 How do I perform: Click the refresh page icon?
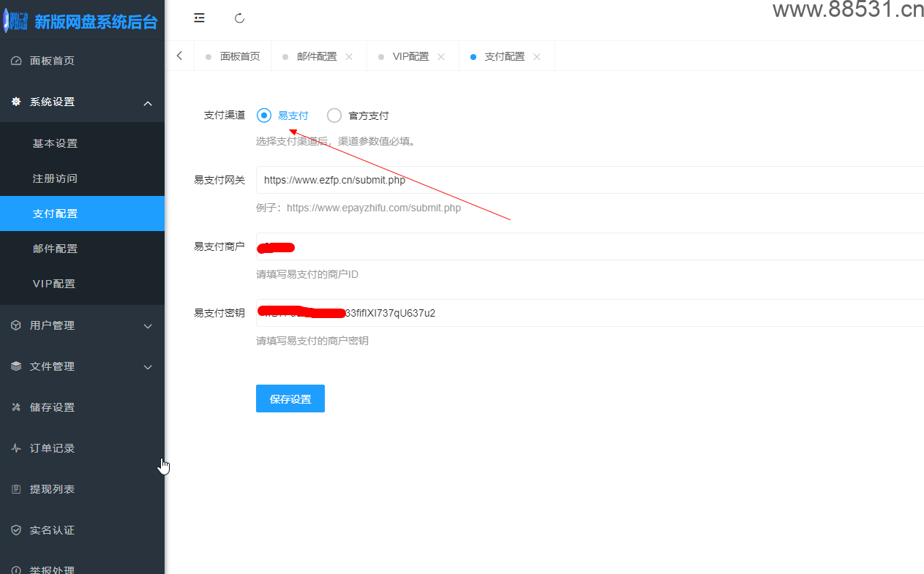[x=239, y=18]
